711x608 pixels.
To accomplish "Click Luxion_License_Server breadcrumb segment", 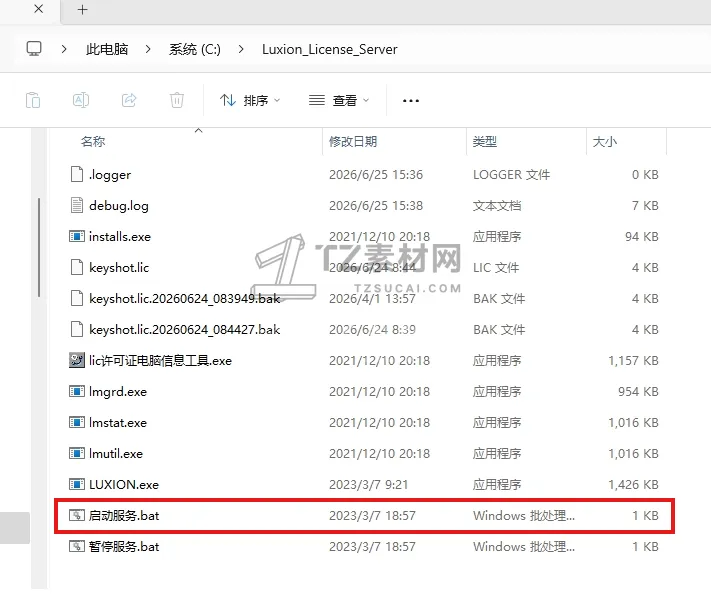I will (330, 49).
